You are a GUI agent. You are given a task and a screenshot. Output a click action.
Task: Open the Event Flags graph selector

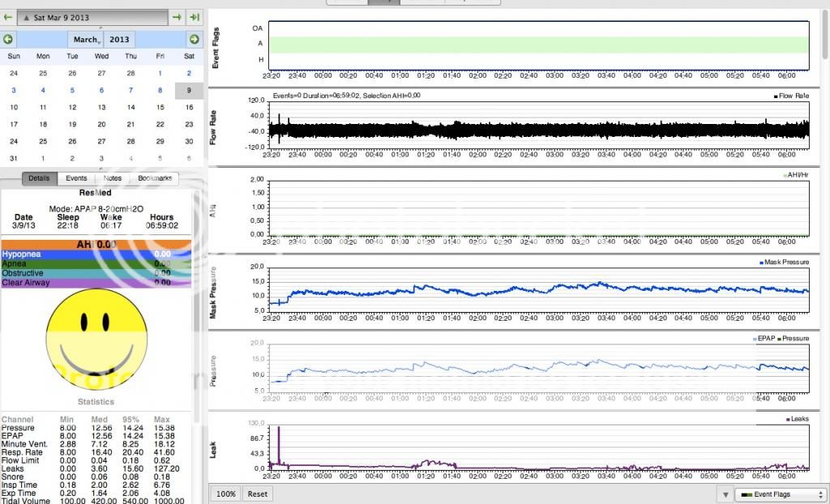point(780,493)
